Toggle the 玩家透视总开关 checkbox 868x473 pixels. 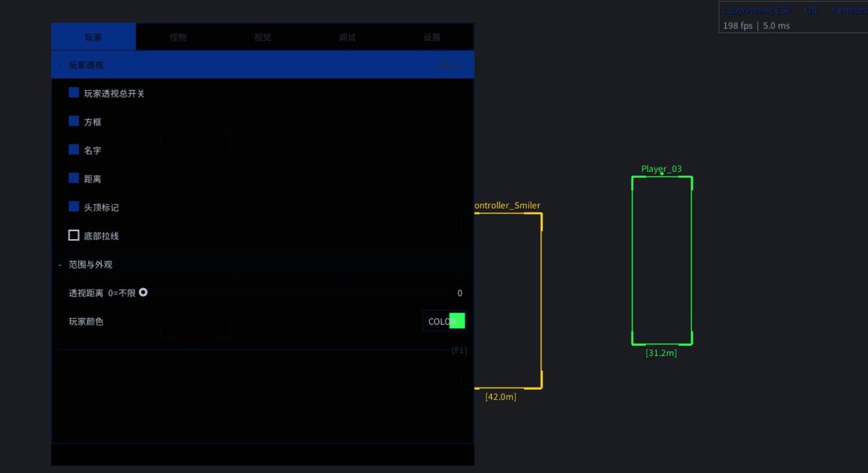click(x=74, y=92)
